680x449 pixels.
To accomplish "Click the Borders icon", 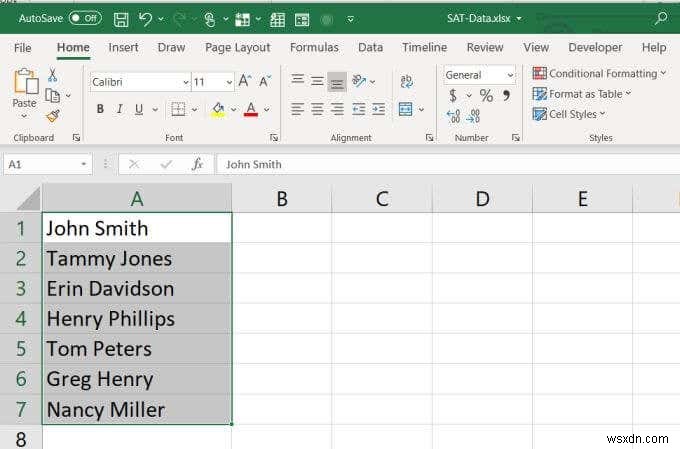I will [178, 109].
